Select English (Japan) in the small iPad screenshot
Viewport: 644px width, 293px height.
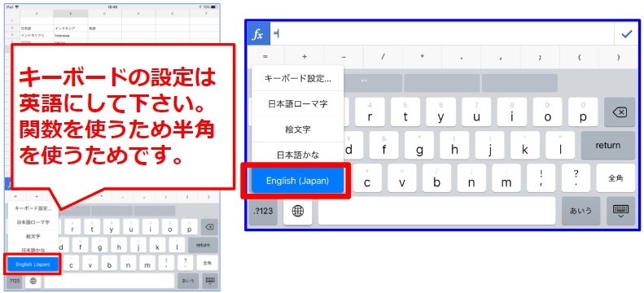33,265
